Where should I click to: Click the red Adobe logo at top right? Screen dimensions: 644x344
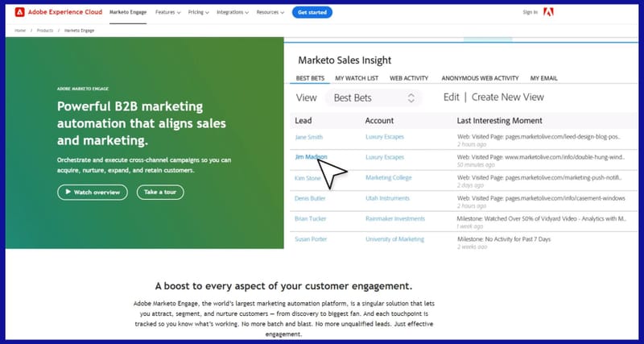(549, 12)
